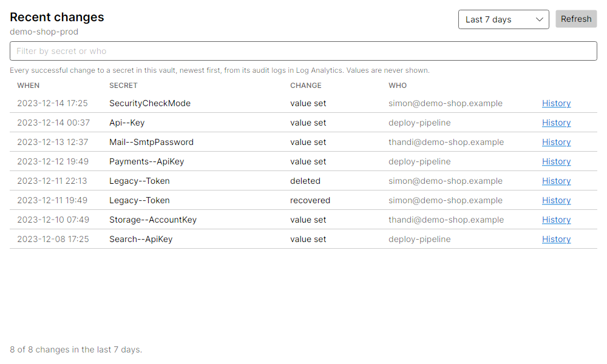This screenshot has height=364, width=607.
Task: Click timestamp 2023-12-14 00:37
Action: (x=53, y=123)
